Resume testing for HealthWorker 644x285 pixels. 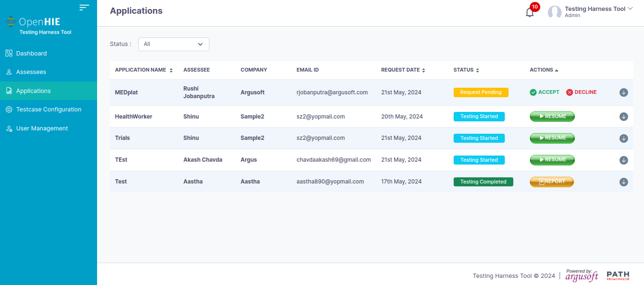coord(552,117)
